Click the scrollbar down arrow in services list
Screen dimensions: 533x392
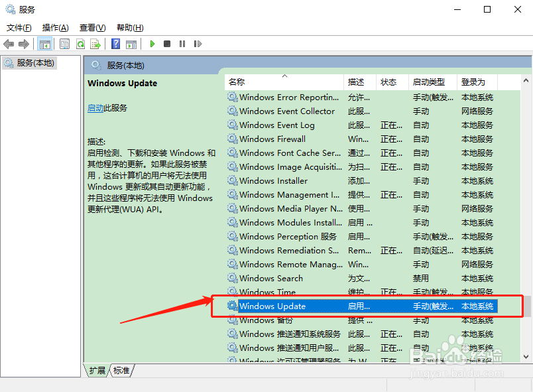point(526,357)
